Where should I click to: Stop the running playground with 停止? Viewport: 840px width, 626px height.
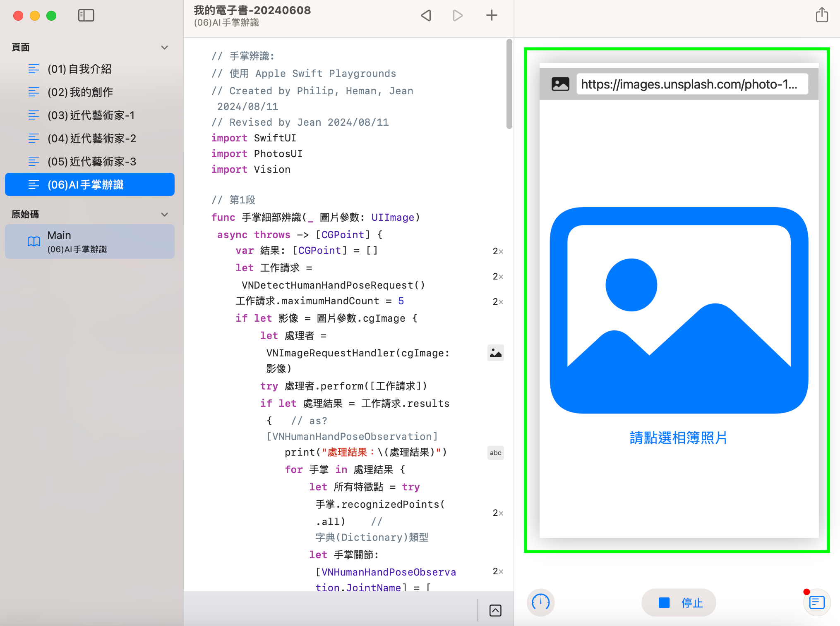pos(679,602)
